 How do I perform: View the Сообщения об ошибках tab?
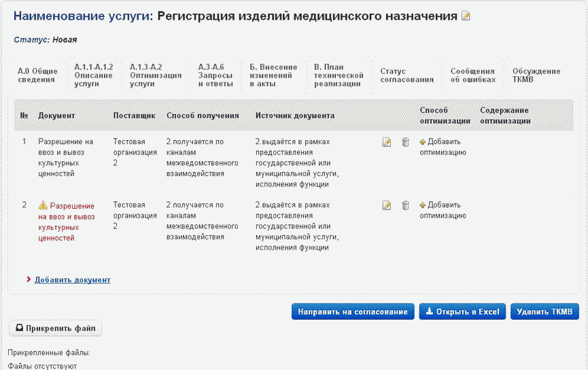pos(472,75)
